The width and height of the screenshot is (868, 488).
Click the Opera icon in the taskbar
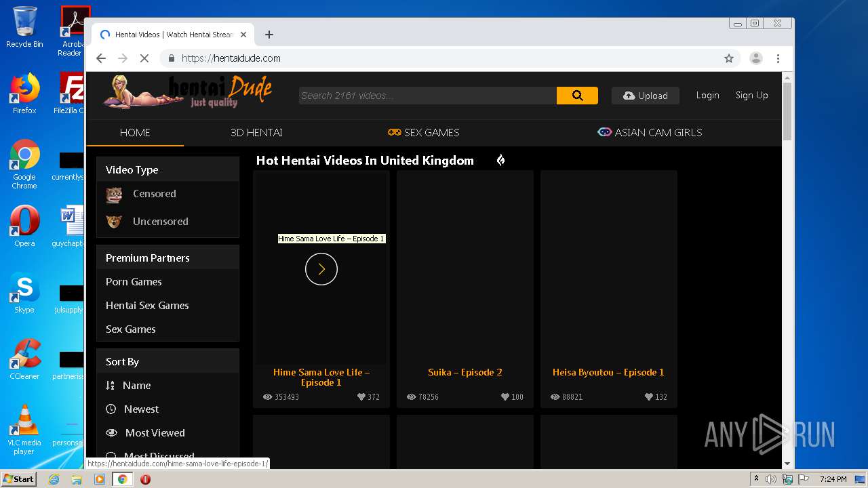(x=145, y=479)
